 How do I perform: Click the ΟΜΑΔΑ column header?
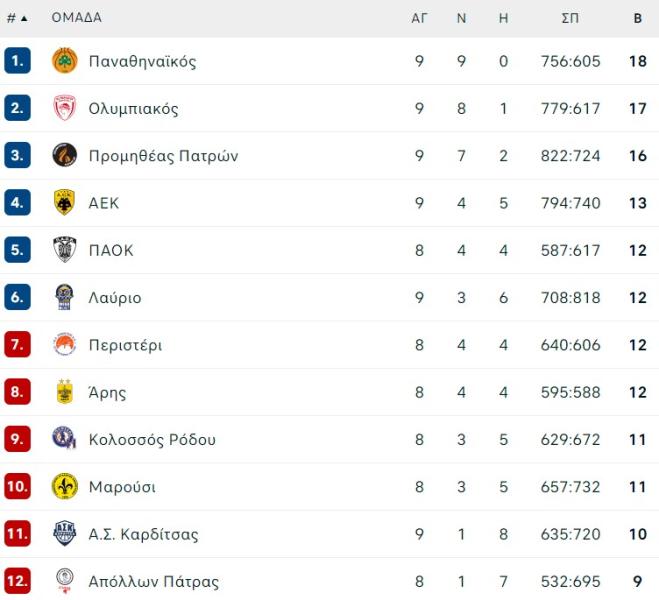[76, 18]
